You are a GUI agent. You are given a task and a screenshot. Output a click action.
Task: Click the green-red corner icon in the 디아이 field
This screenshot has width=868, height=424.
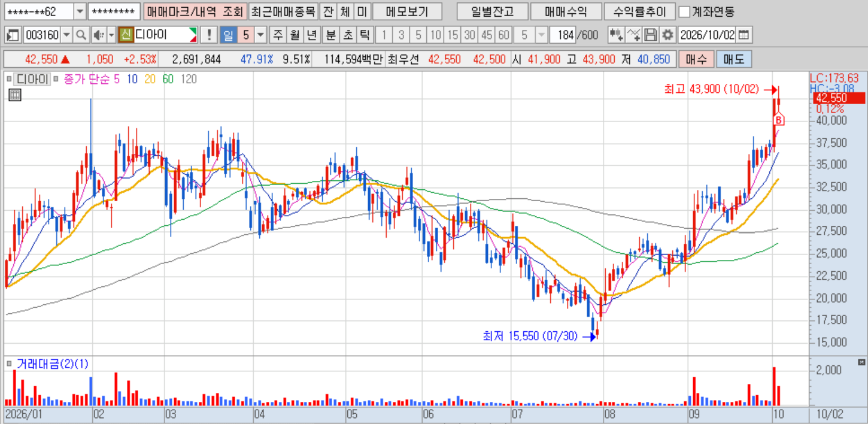[193, 35]
